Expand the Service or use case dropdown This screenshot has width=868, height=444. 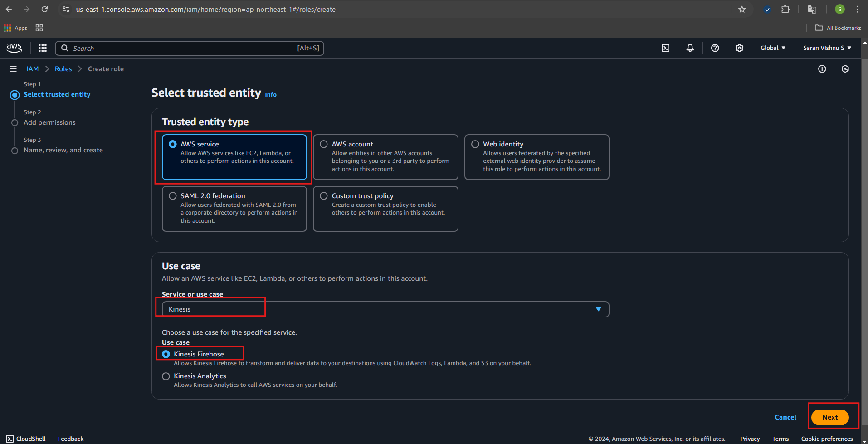pyautogui.click(x=385, y=309)
